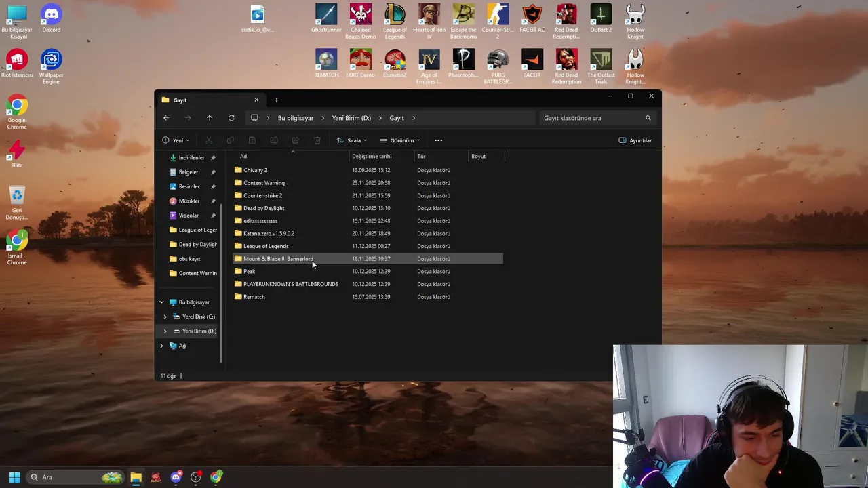This screenshot has height=488, width=868.
Task: Sort by the Tür column header
Action: point(441,157)
